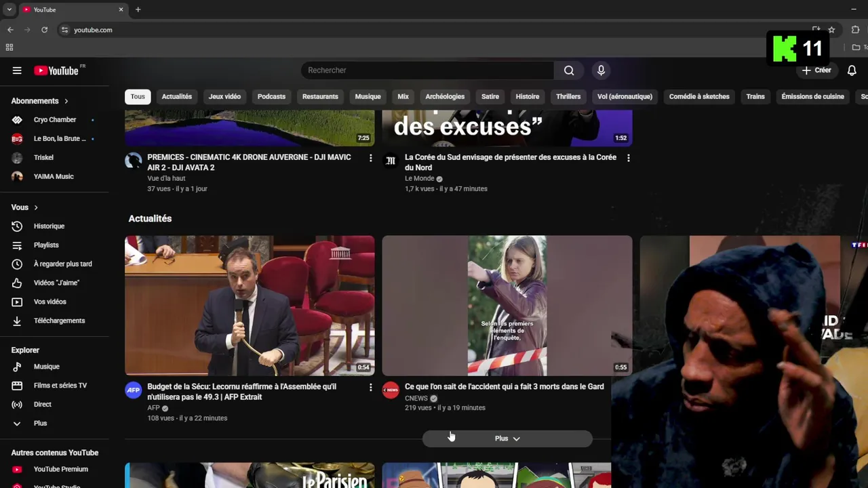Image resolution: width=868 pixels, height=488 pixels.
Task: Open options menu for AFP video
Action: 370,388
